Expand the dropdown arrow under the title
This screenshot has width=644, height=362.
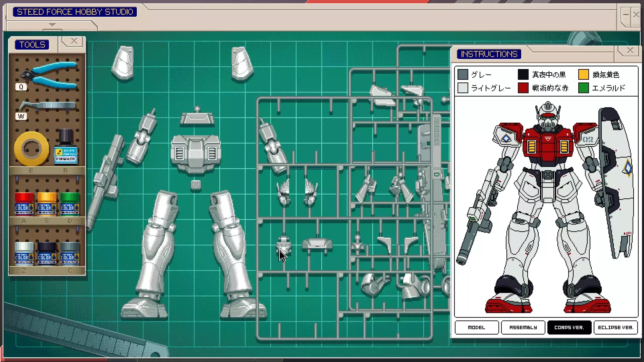coord(52,25)
